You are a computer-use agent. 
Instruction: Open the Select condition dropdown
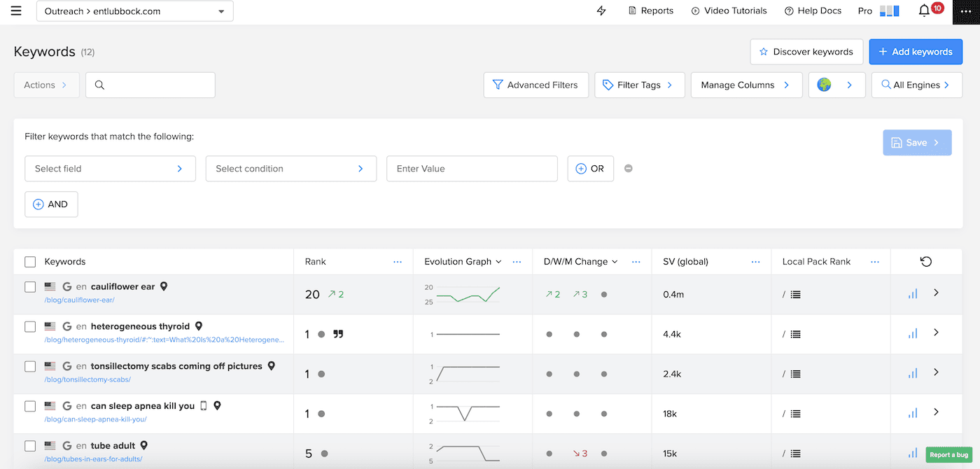pos(291,169)
